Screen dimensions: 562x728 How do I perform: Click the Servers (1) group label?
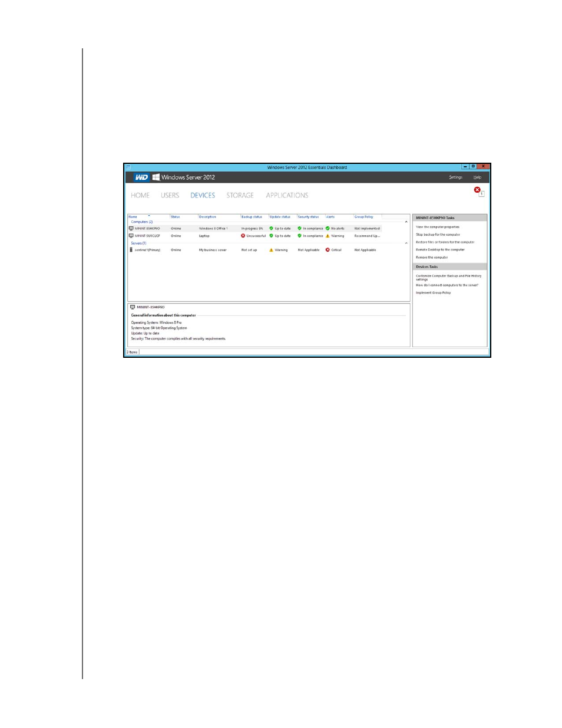138,243
